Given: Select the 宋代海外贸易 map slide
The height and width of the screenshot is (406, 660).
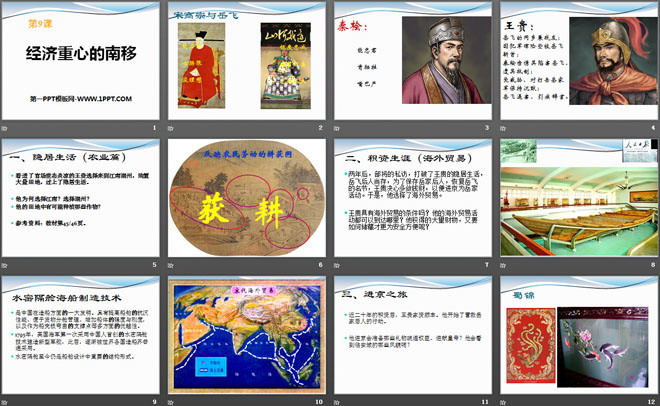Looking at the screenshot, I should pos(247,335).
